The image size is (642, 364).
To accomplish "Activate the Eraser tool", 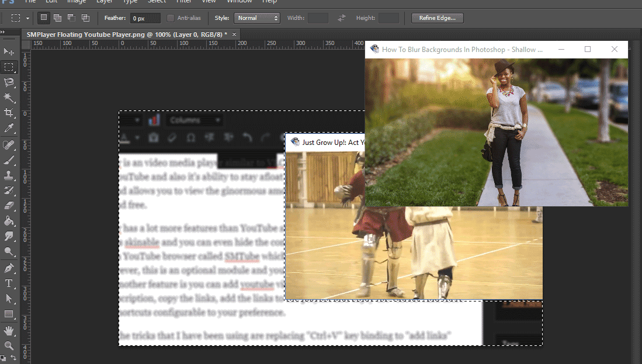I will click(8, 203).
